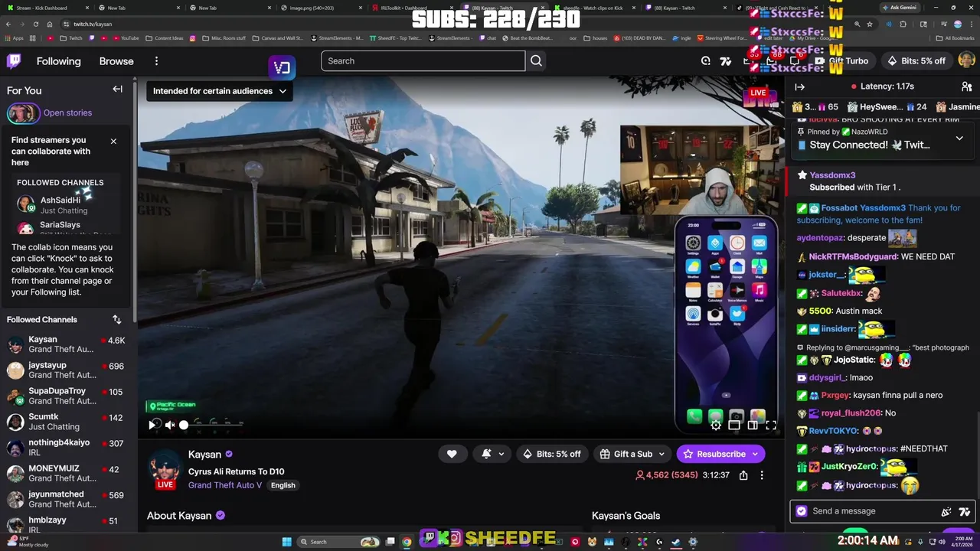Open stream options three-dot menu
The width and height of the screenshot is (980, 551).
tap(762, 475)
